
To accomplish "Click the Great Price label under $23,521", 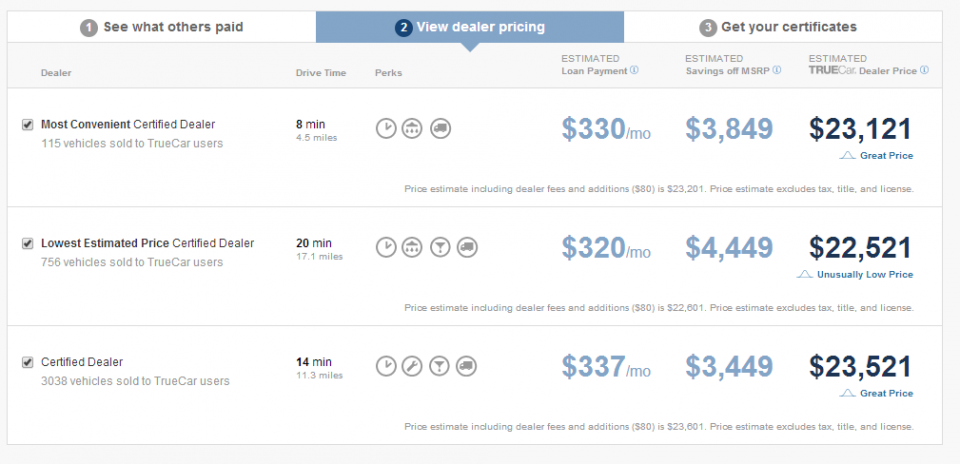I will 887,394.
